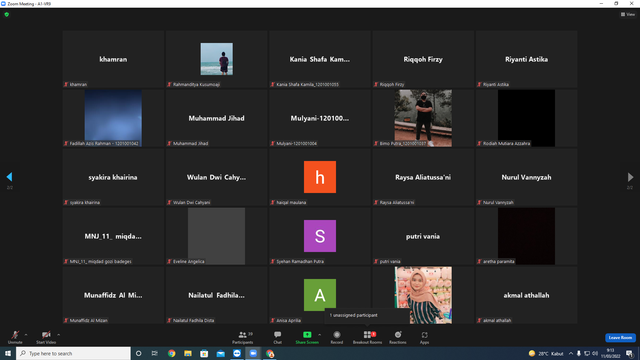Screen dimensions: 640x360
Task: Select aretha paramita's tile
Action: click(526, 236)
